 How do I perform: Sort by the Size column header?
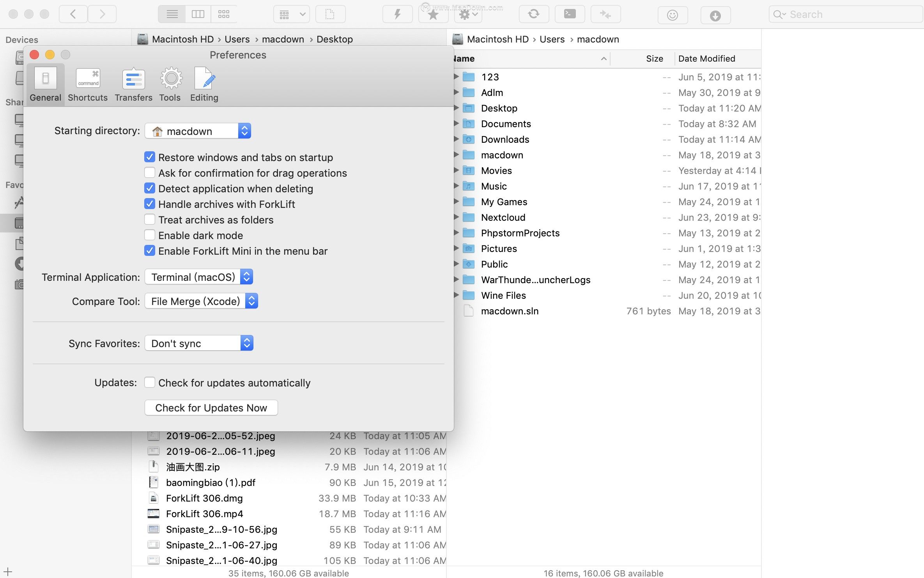point(654,59)
